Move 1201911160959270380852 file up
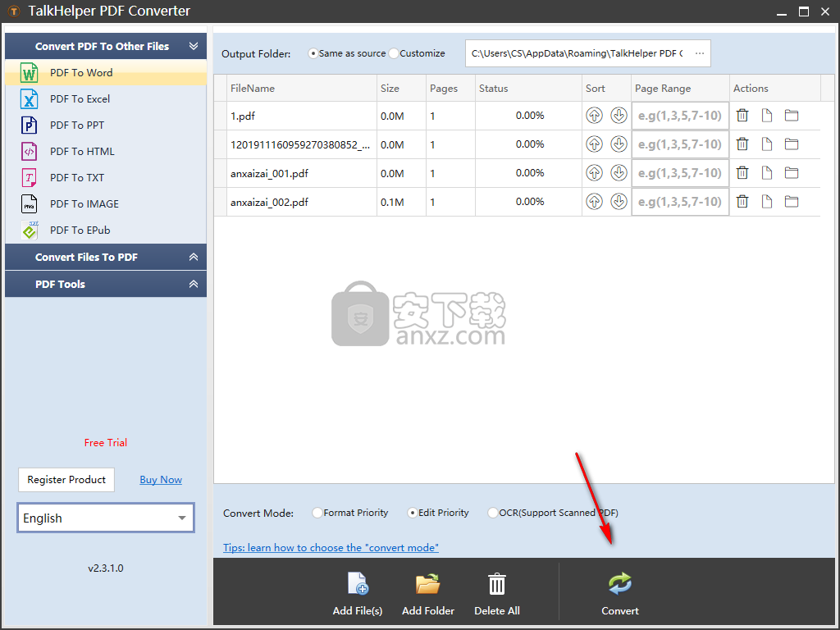The image size is (840, 630). coord(594,144)
